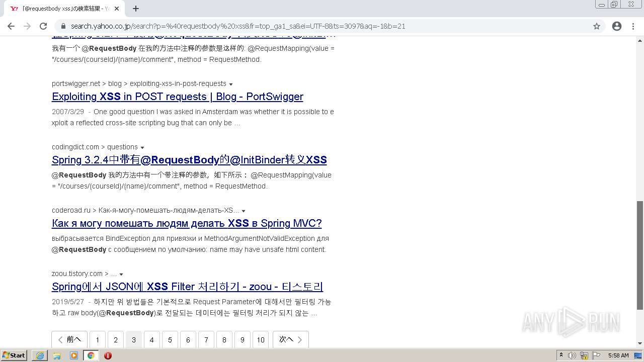644x362 pixels.
Task: Open media player from taskbar
Action: click(74, 355)
